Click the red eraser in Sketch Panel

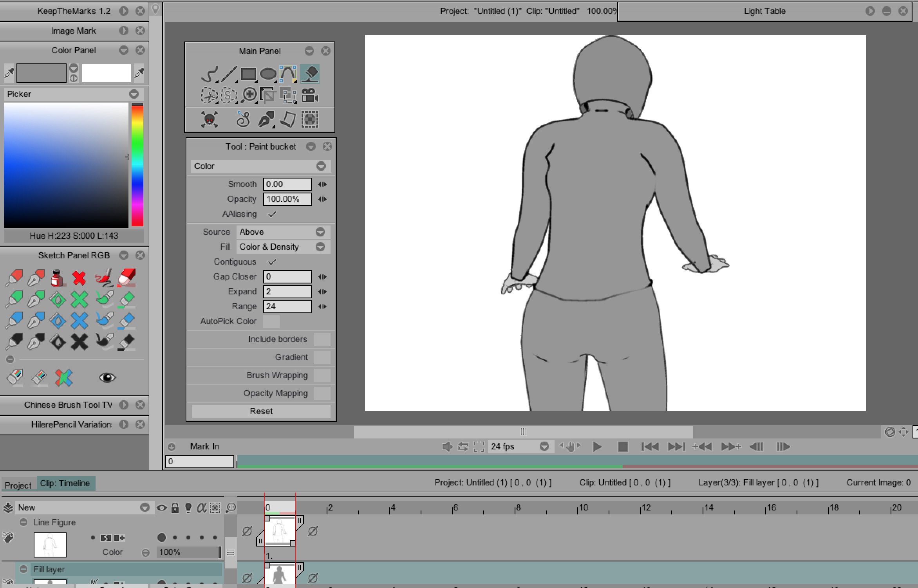click(126, 277)
